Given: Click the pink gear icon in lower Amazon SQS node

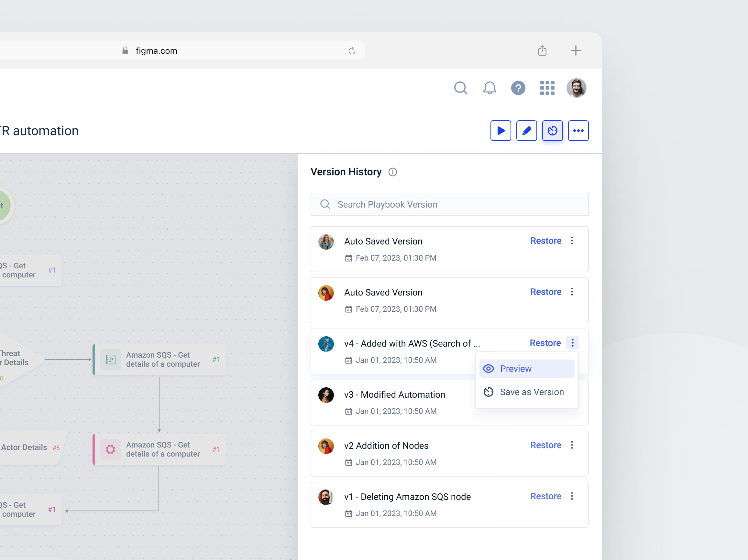Looking at the screenshot, I should tap(111, 449).
